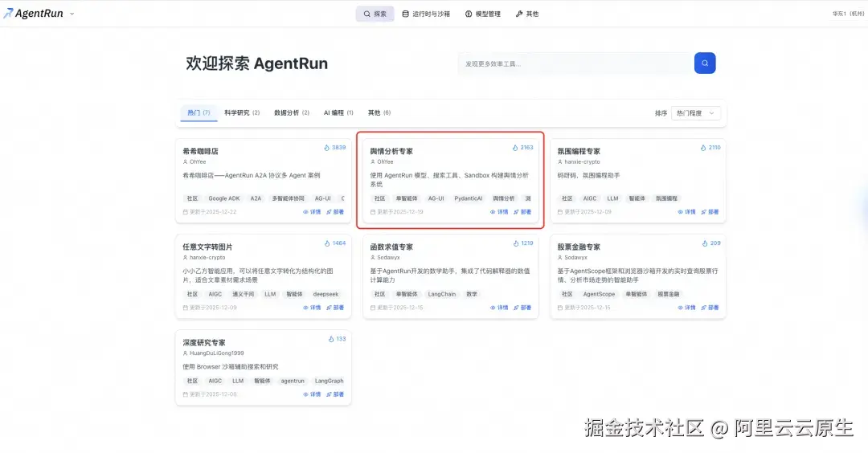Deploy 舆情分析专家 with its rocket 部署 icon
Image resolution: width=868 pixels, height=453 pixels.
tap(522, 212)
